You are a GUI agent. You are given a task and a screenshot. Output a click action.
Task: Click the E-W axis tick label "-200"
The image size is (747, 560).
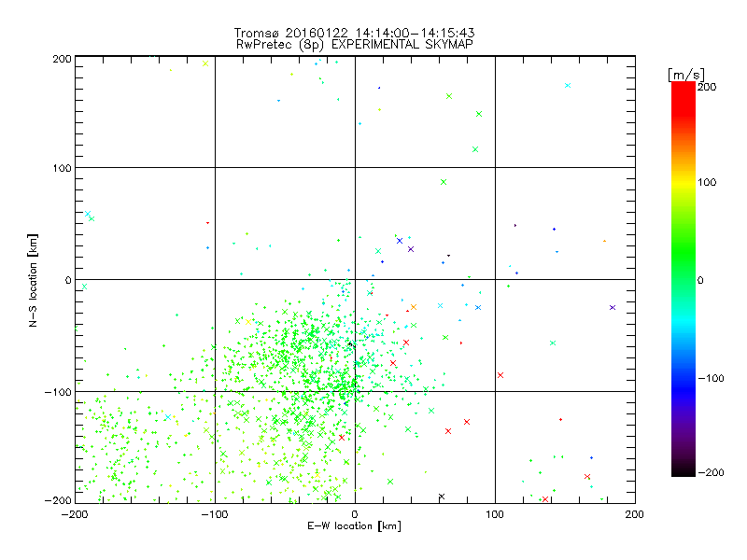point(75,514)
